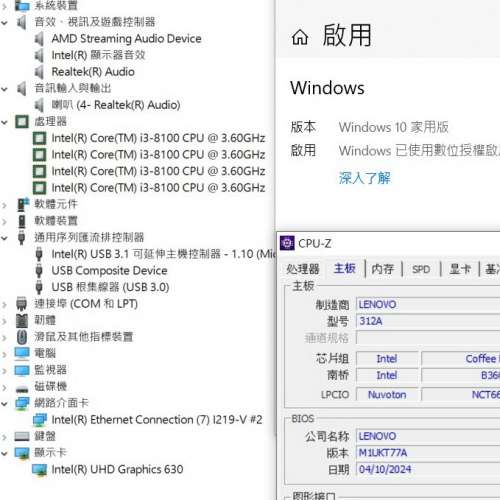500x500 pixels.
Task: Click the 音訊輸入與輸出 category label
Action: pos(73,88)
